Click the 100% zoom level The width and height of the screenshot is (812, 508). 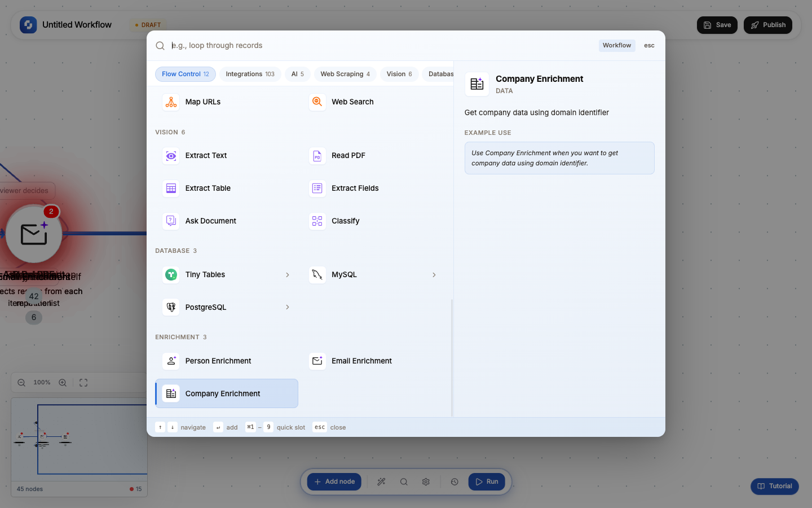pyautogui.click(x=42, y=383)
